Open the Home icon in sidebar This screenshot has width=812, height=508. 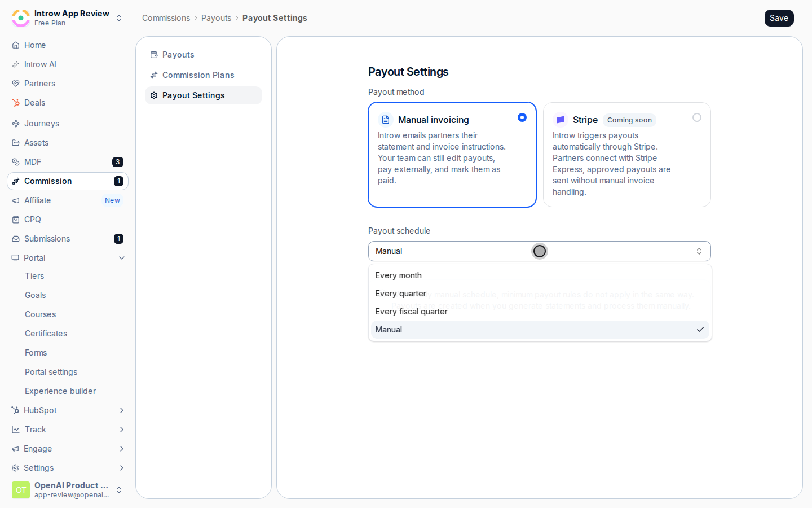pyautogui.click(x=16, y=45)
